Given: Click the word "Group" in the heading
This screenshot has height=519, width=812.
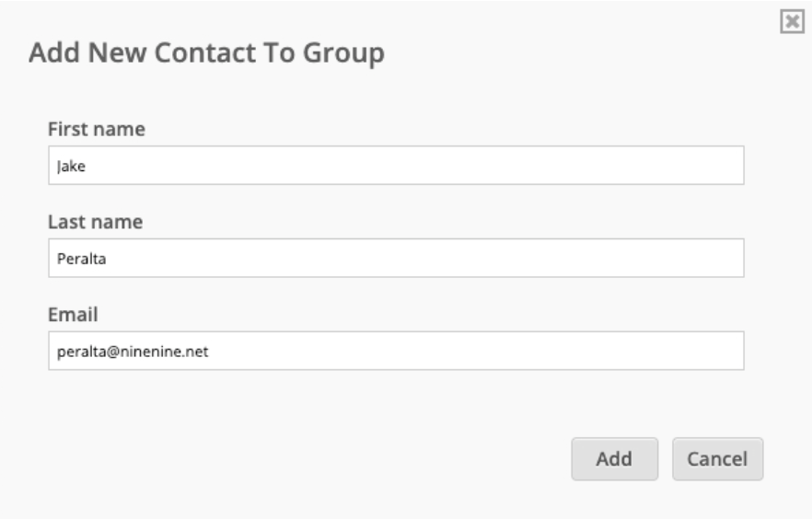Looking at the screenshot, I should (x=343, y=53).
